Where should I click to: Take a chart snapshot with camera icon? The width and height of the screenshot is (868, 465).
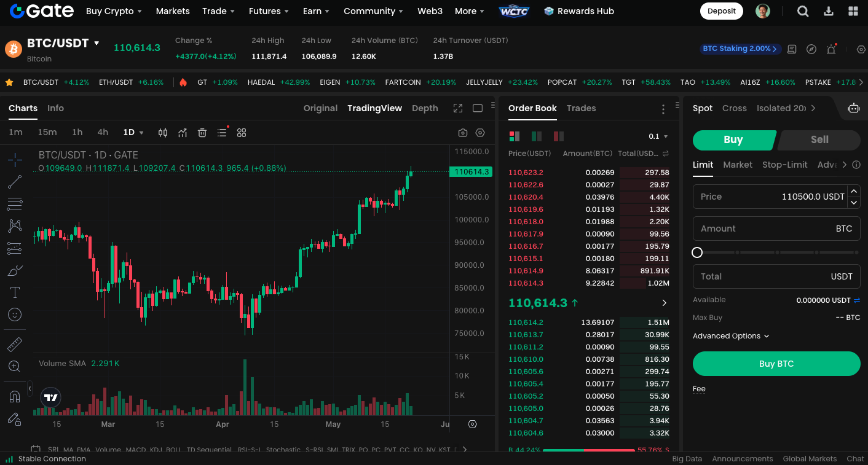(x=463, y=133)
